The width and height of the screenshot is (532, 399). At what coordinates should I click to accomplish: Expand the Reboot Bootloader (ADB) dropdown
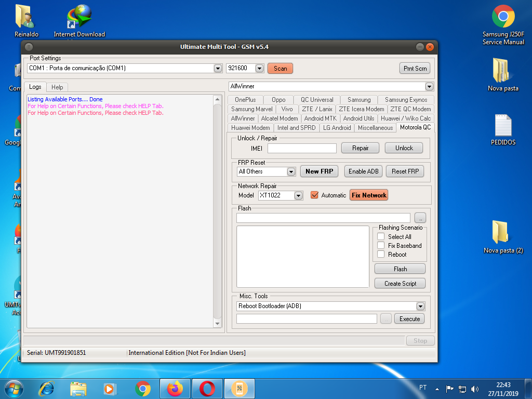click(x=420, y=307)
